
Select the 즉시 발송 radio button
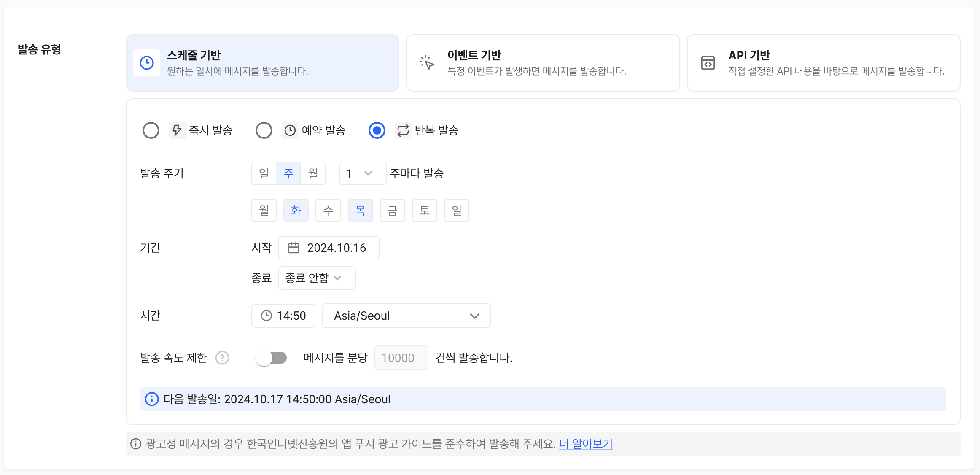[x=151, y=130]
